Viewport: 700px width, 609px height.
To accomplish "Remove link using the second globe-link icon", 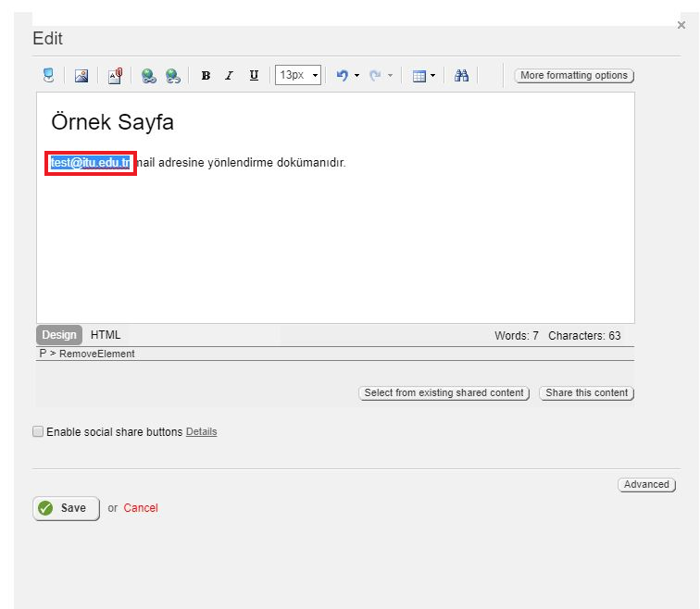I will (x=173, y=75).
